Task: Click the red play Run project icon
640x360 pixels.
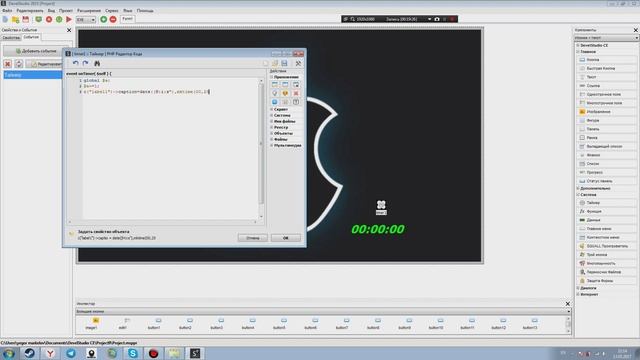Action: coord(69,19)
